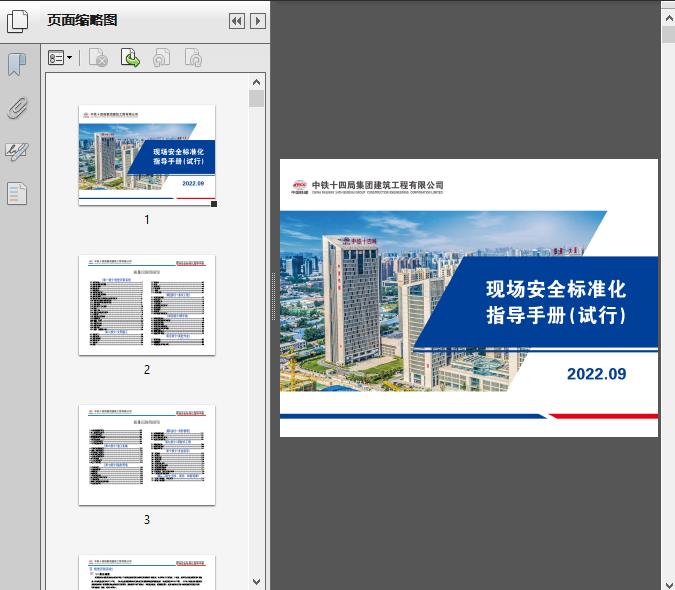The image size is (675, 590).
Task: Click the panel splitter grip handle
Action: [273, 297]
